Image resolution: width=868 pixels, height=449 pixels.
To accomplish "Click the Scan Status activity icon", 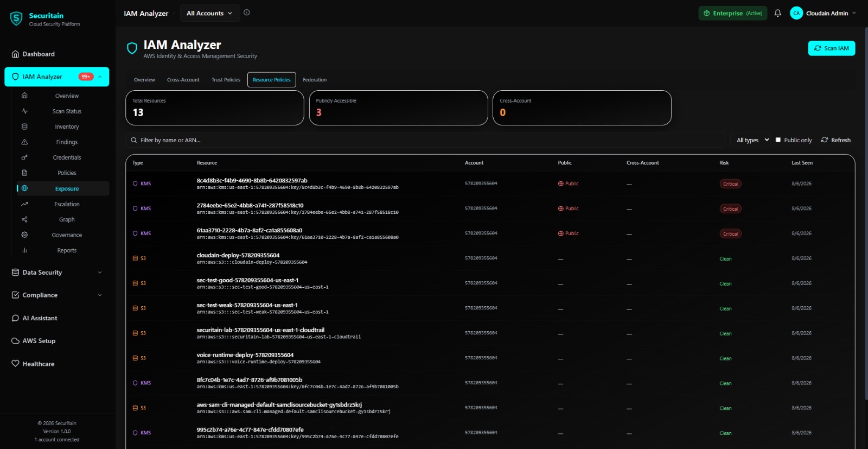I will [x=24, y=111].
